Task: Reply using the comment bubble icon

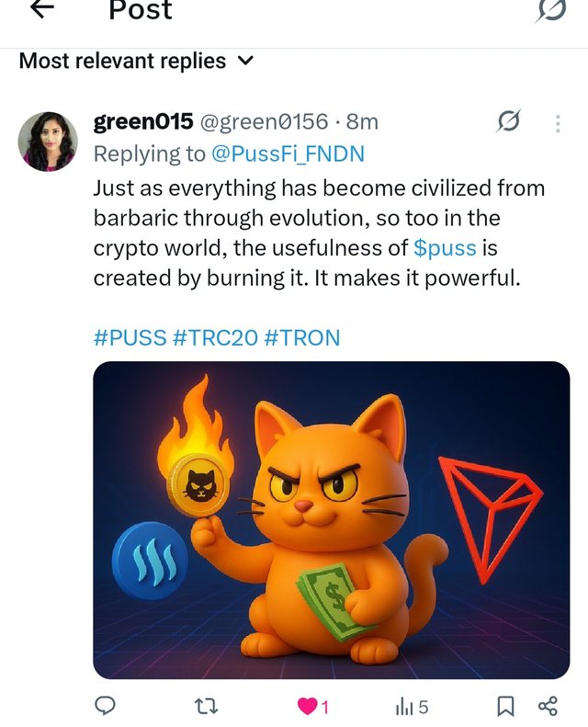Action: [x=106, y=706]
